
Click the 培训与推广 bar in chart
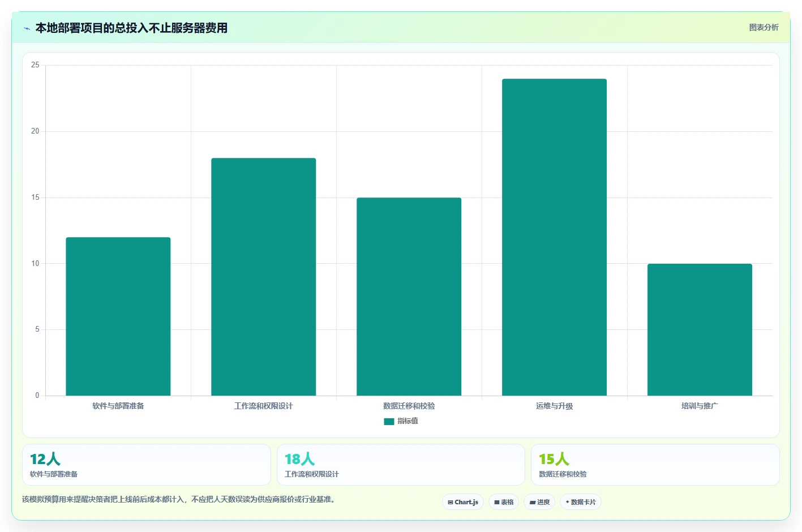coord(700,329)
